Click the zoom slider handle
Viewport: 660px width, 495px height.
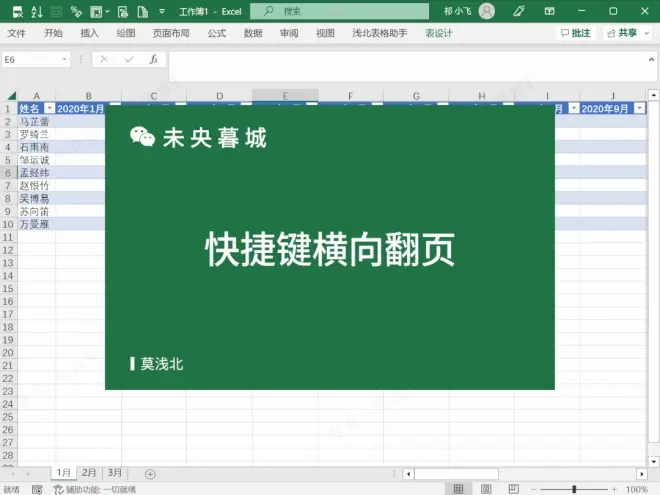tap(574, 489)
